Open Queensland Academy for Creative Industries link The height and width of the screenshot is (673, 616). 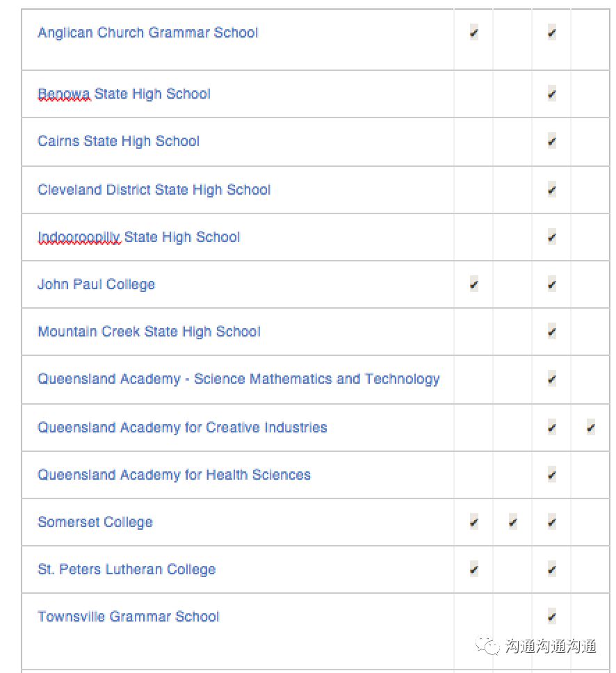point(182,428)
